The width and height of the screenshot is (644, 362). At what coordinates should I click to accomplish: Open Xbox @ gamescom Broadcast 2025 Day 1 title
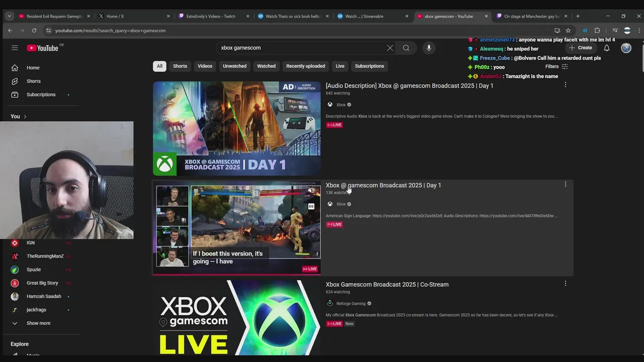point(383,185)
